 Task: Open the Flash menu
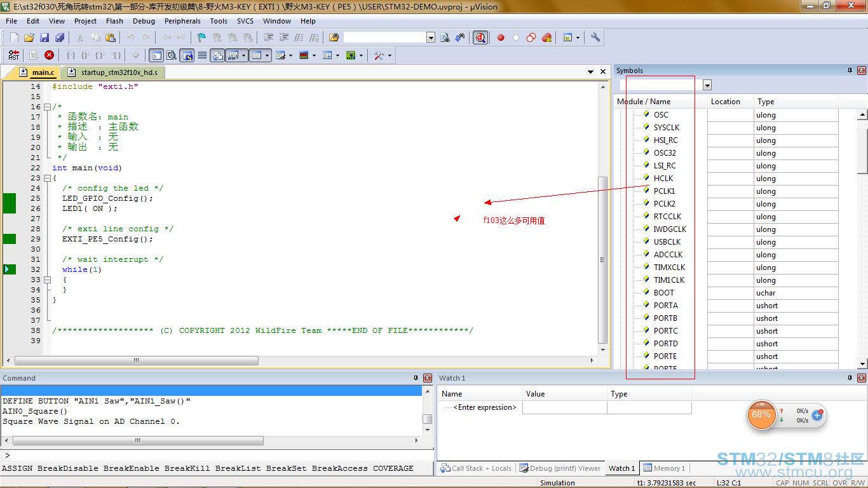[114, 21]
